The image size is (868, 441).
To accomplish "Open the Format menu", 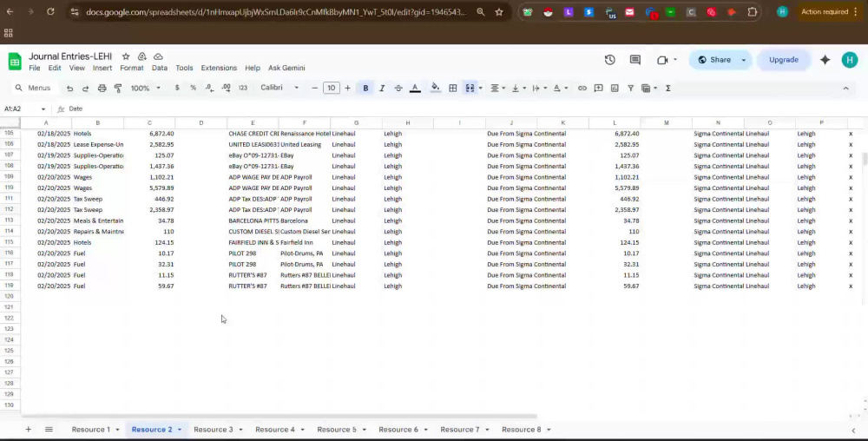I will tap(132, 68).
